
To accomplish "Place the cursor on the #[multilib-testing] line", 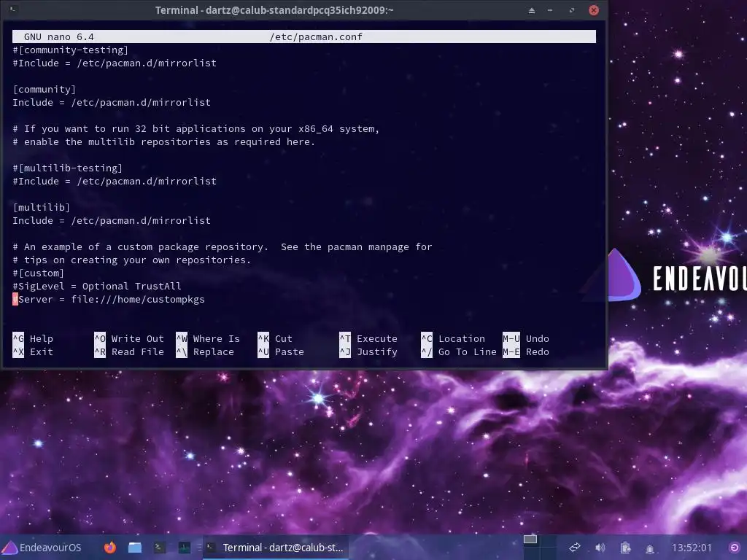I will pos(68,168).
